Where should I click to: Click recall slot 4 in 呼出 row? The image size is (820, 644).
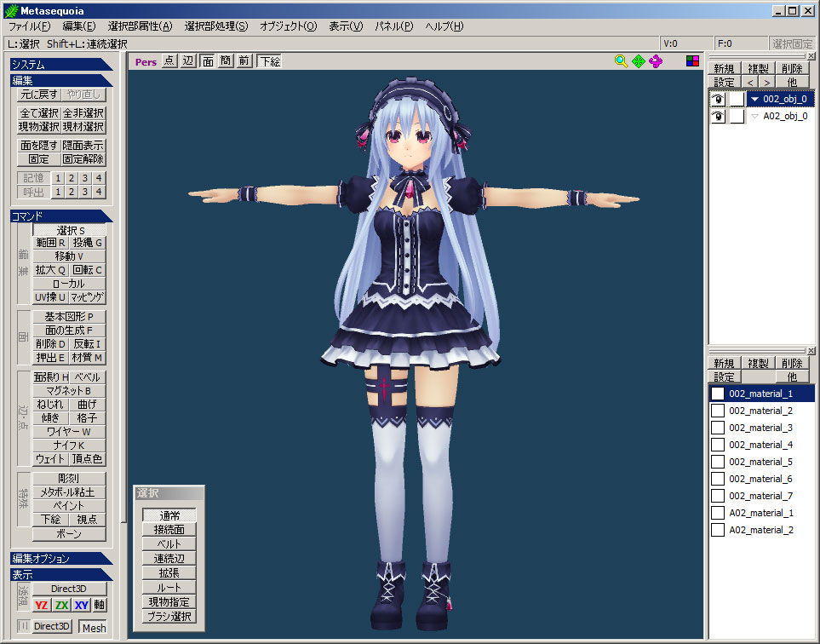tap(98, 192)
